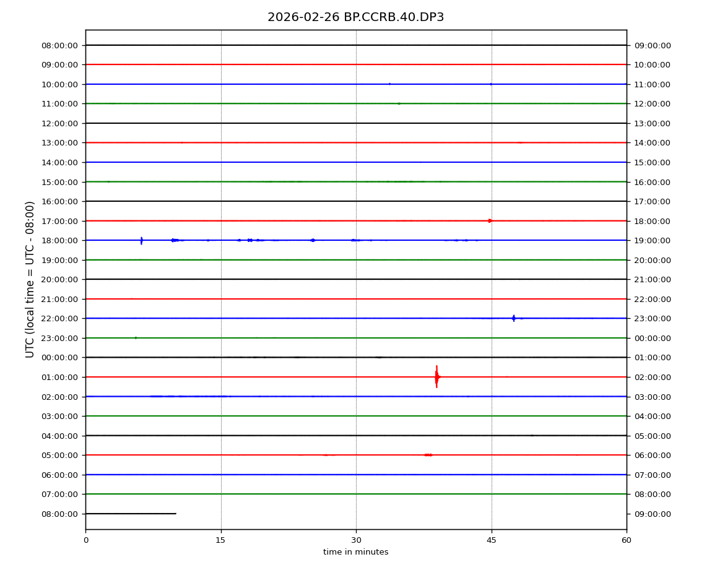Click the 45 tick label on the x-axis
The width and height of the screenshot is (712, 588).
point(492,540)
